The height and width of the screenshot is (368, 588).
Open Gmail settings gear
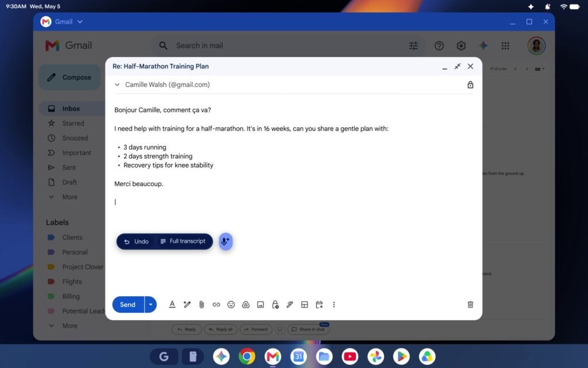coord(461,46)
